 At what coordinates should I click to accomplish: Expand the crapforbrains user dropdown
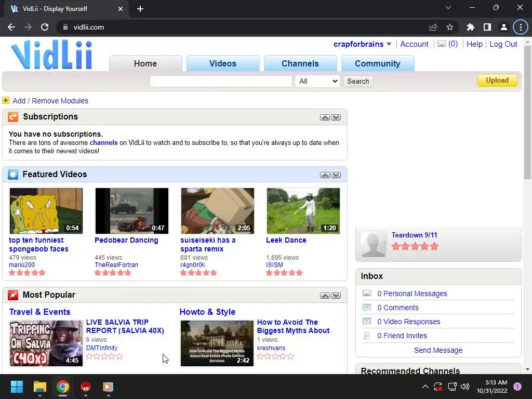(389, 44)
